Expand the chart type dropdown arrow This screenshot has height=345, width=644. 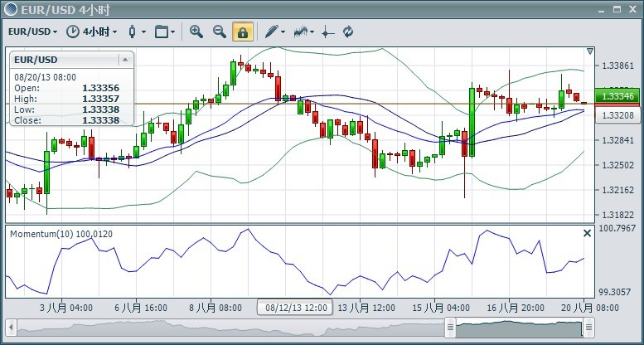click(143, 32)
